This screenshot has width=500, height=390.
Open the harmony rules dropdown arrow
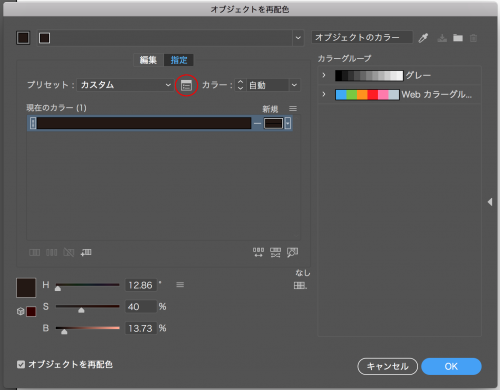point(298,38)
